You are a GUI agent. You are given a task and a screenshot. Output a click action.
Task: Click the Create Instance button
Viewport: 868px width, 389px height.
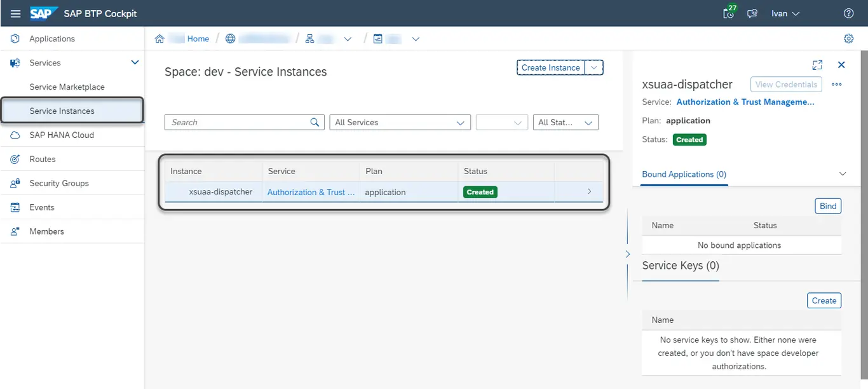pyautogui.click(x=551, y=67)
